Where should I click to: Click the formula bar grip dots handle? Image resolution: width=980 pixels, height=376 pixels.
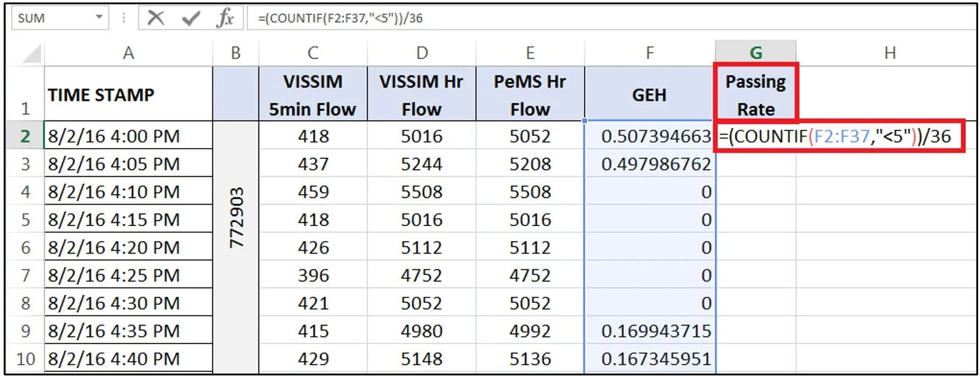pyautogui.click(x=124, y=18)
